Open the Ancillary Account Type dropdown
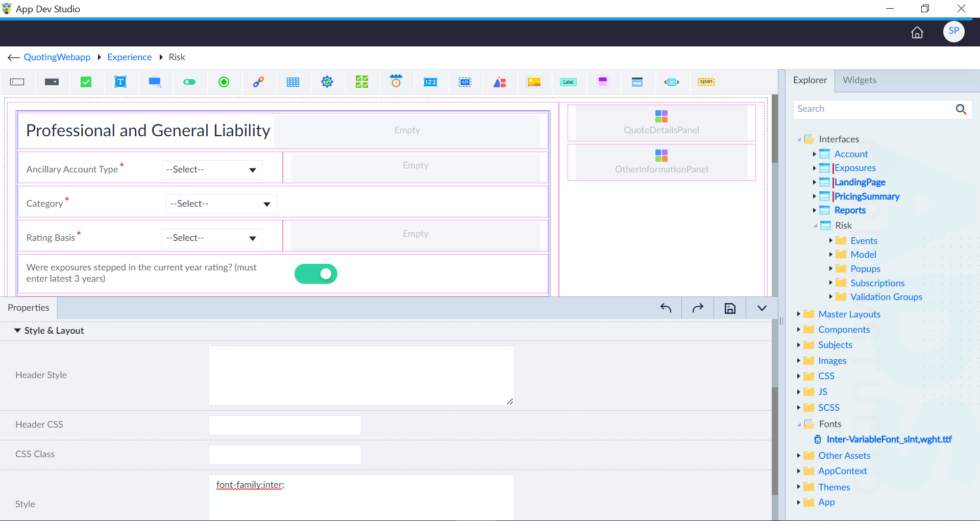Viewport: 980px width, 521px height. pyautogui.click(x=212, y=170)
